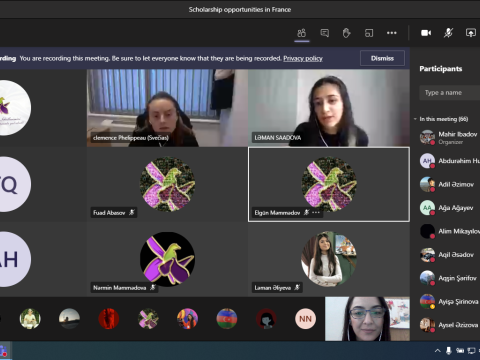
Task: Toggle the Show participants pane icon
Action: click(302, 33)
